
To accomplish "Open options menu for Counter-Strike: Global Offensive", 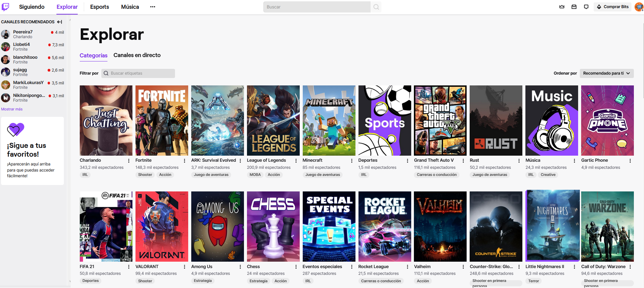I will (519, 267).
